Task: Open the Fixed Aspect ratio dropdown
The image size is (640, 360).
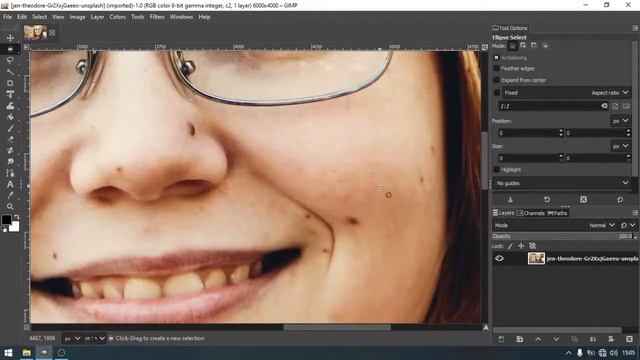Action: [566, 93]
